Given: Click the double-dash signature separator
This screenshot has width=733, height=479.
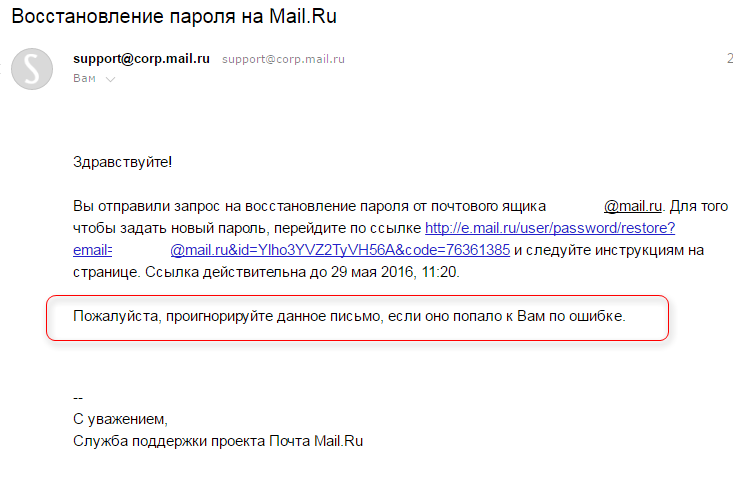Looking at the screenshot, I should coord(78,398).
